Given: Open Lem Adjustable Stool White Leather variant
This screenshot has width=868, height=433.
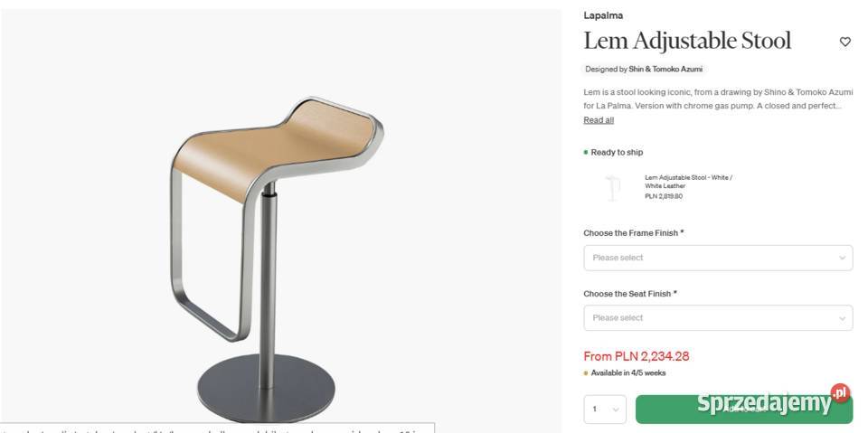Looking at the screenshot, I should click(688, 182).
